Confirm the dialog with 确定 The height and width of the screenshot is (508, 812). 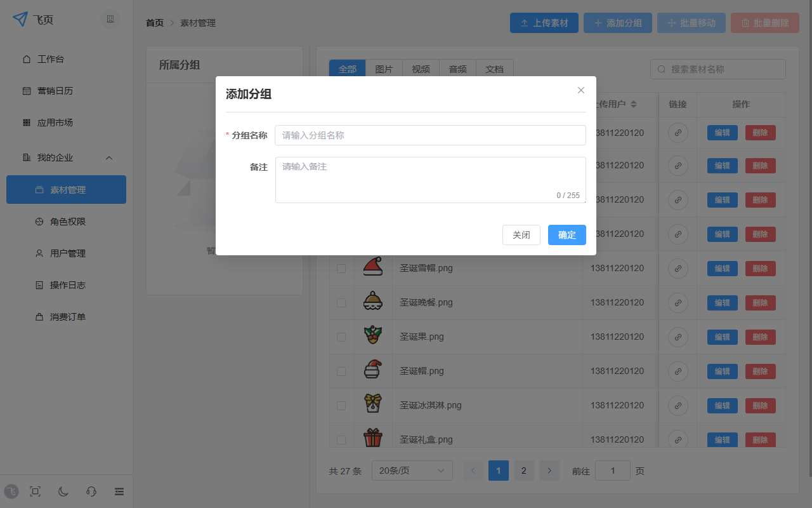click(566, 234)
